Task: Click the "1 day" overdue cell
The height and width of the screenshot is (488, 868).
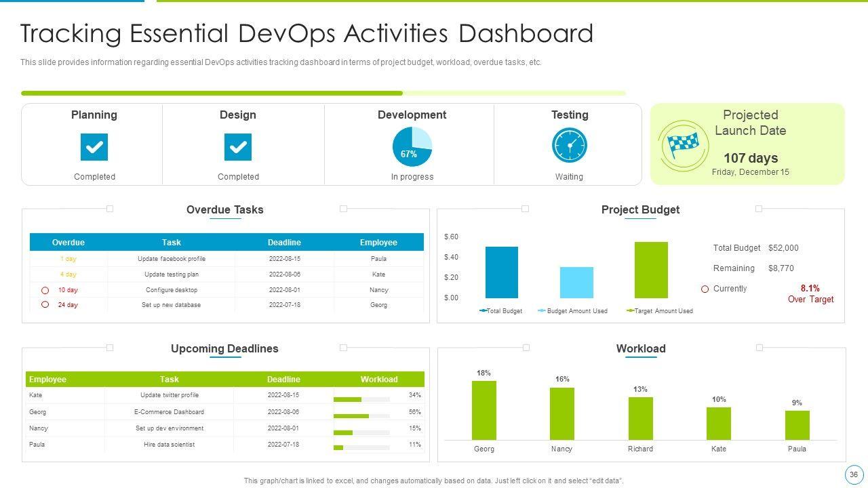Action: click(68, 259)
